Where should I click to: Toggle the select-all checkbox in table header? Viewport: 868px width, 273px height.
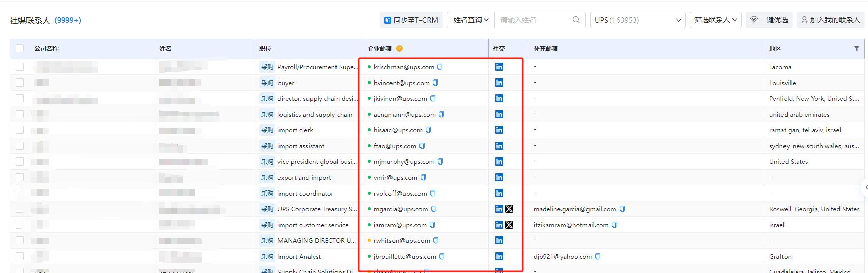pos(20,48)
